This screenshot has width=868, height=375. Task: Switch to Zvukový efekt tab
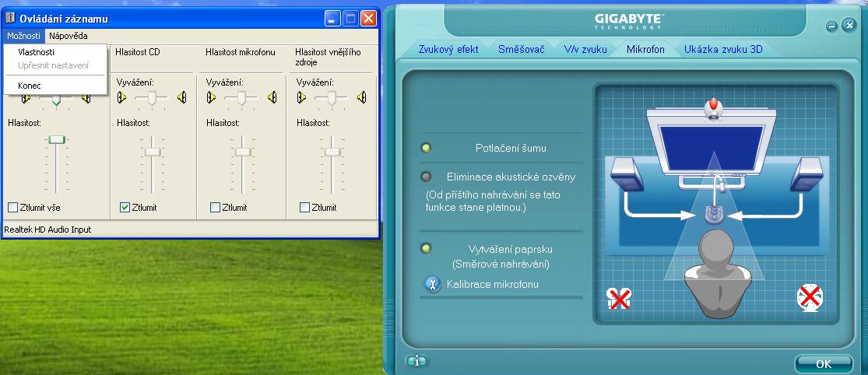[448, 49]
